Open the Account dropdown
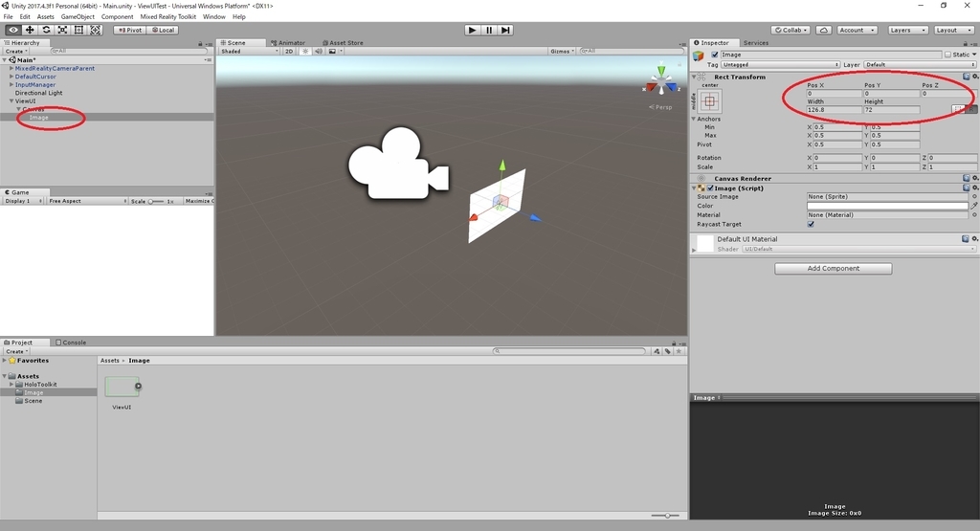The height and width of the screenshot is (531, 980). pos(857,30)
